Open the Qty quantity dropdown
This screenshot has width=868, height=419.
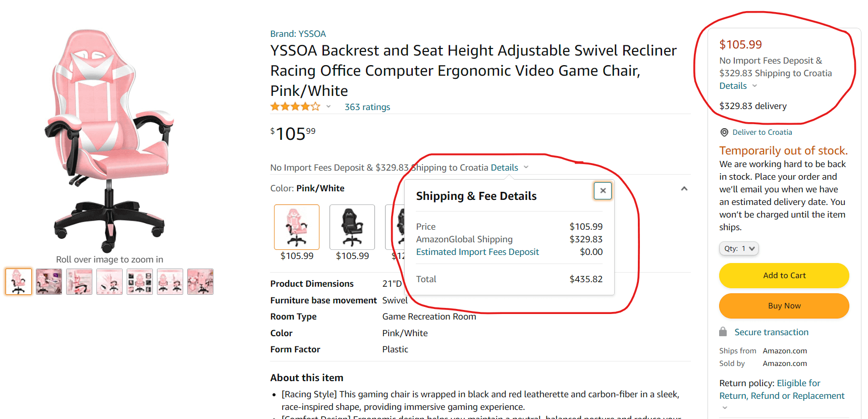pyautogui.click(x=739, y=248)
